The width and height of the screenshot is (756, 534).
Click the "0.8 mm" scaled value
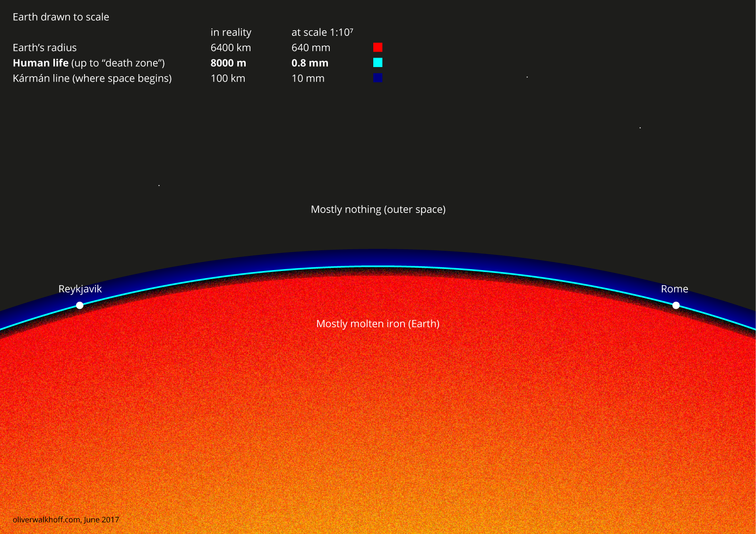pyautogui.click(x=309, y=63)
